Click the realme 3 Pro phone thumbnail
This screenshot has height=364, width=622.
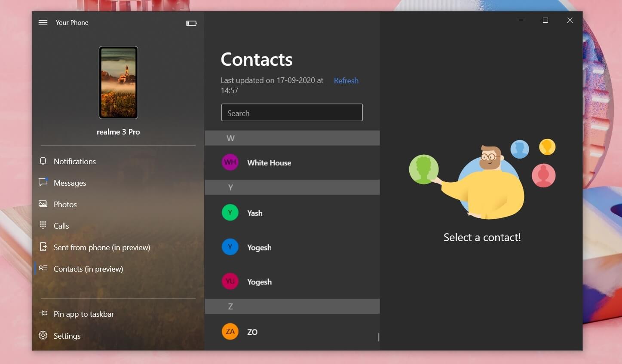click(118, 83)
